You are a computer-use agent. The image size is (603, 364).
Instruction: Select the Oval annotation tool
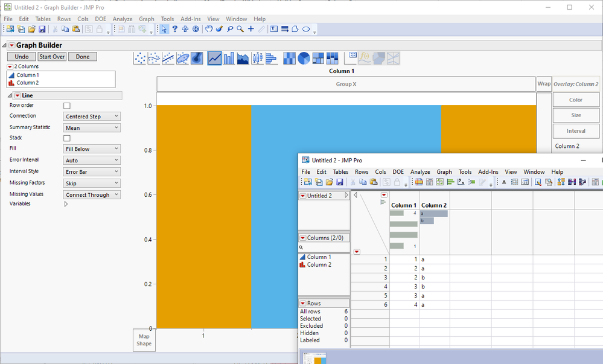coord(306,29)
